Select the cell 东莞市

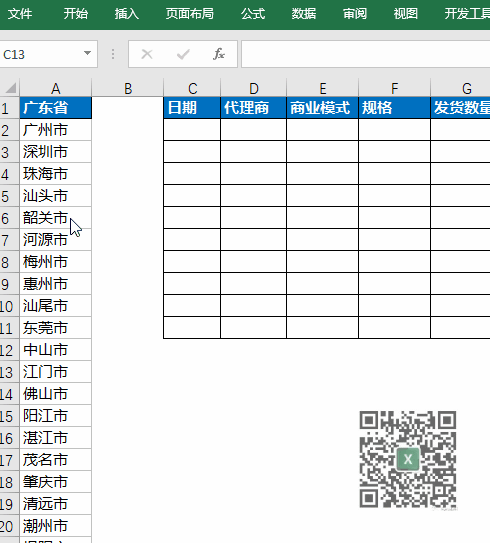click(56, 328)
